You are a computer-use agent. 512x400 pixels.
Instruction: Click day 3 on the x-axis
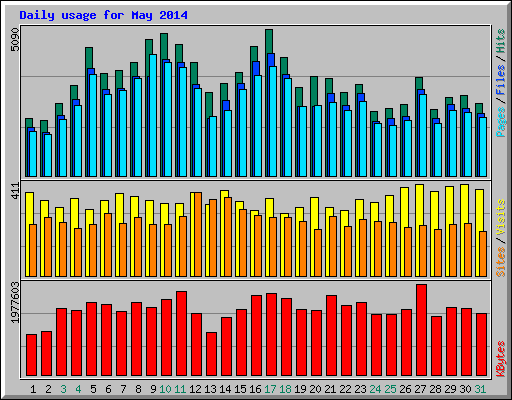coord(63,389)
